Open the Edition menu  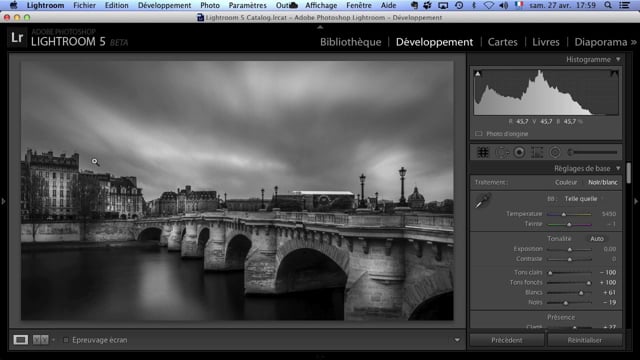[x=116, y=5]
